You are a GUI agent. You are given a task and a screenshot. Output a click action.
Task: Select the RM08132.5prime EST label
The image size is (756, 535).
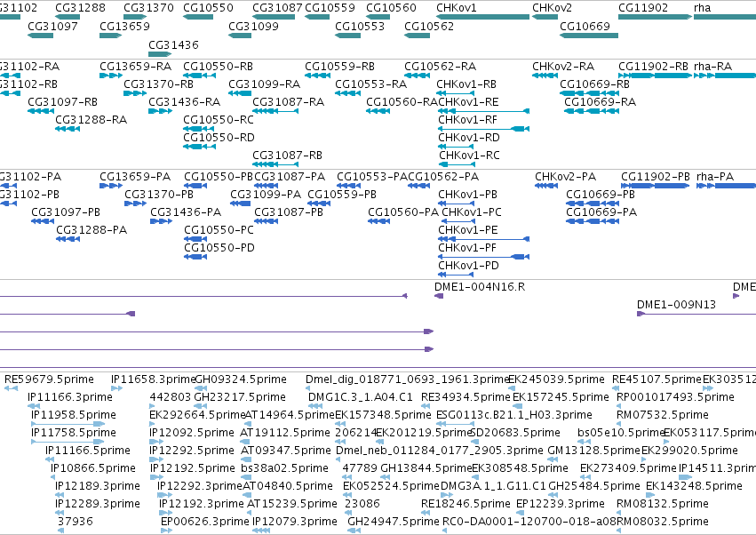[663, 504]
